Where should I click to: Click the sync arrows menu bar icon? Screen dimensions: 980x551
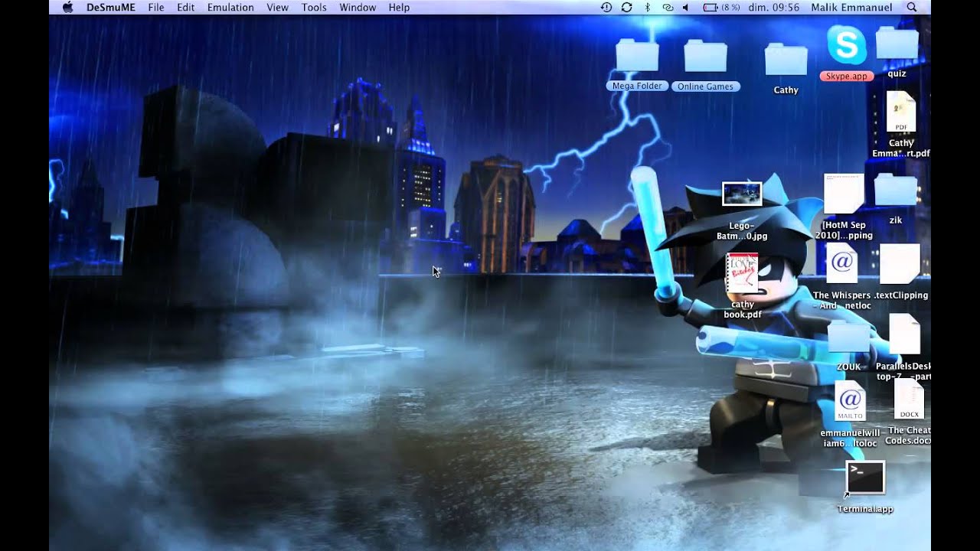[626, 7]
